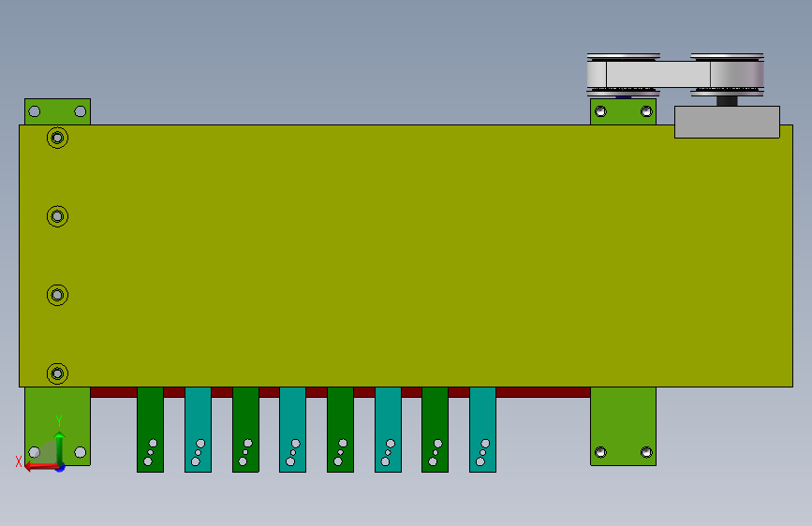
Task: Select the black motor shaft below the right pulley
Action: [x=727, y=101]
